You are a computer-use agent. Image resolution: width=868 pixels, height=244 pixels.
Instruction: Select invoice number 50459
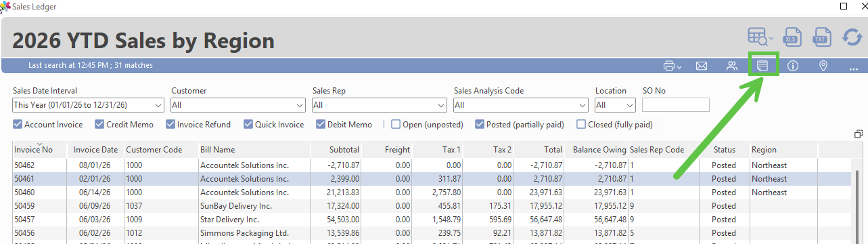[x=24, y=206]
